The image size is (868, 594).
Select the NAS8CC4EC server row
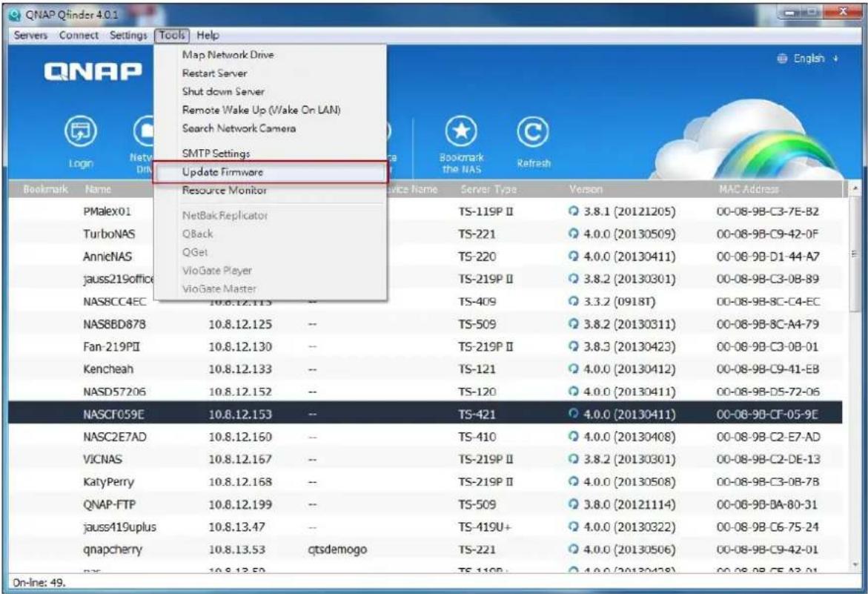pos(425,301)
